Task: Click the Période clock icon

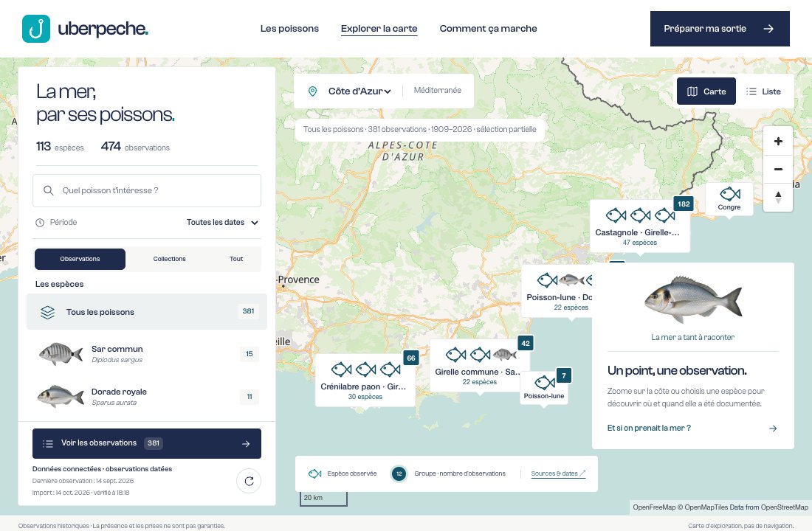Action: click(x=40, y=223)
